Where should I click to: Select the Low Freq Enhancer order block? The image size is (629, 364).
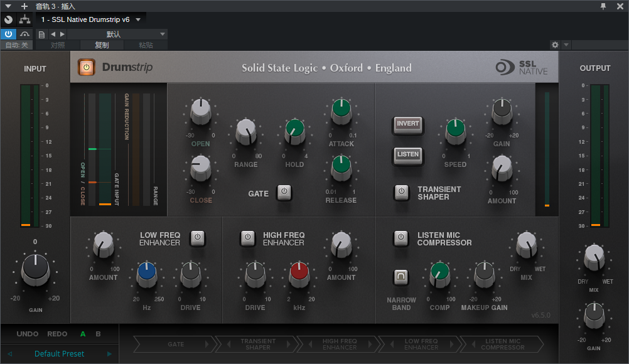click(x=421, y=345)
